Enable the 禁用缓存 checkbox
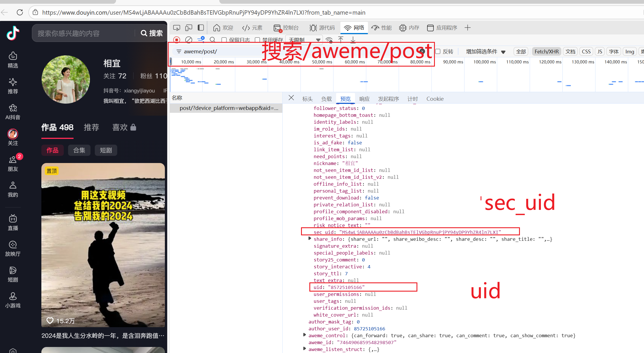The image size is (644, 353). tap(257, 40)
